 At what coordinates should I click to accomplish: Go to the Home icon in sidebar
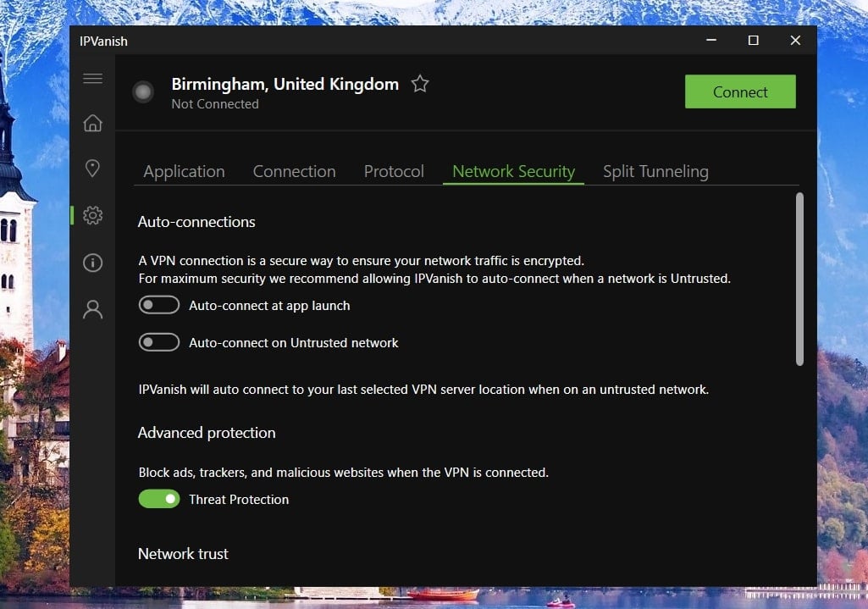tap(93, 124)
